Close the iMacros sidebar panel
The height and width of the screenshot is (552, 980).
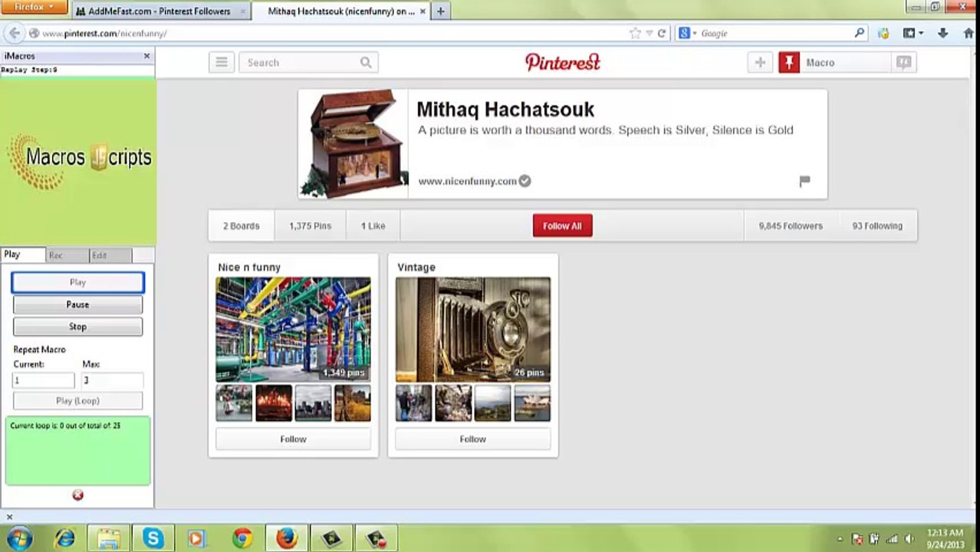point(146,56)
